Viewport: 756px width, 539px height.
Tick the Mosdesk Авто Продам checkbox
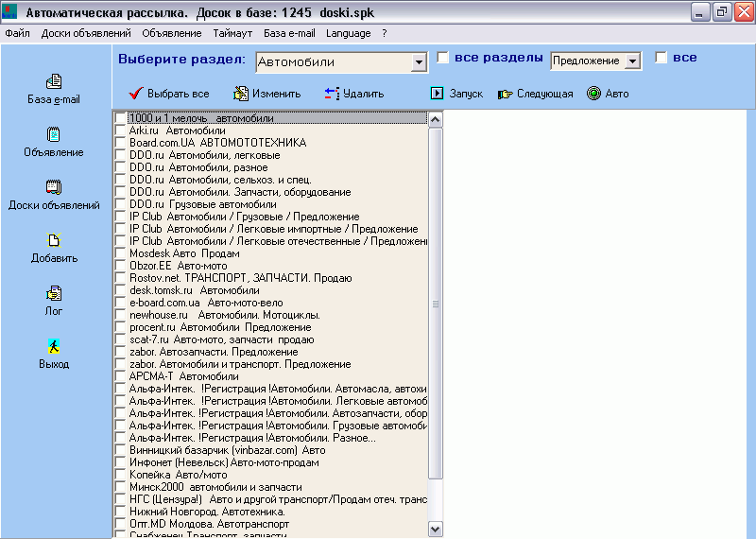(120, 253)
